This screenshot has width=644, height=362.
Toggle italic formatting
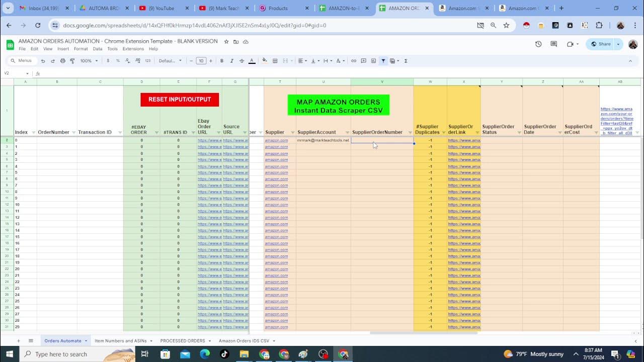click(231, 61)
